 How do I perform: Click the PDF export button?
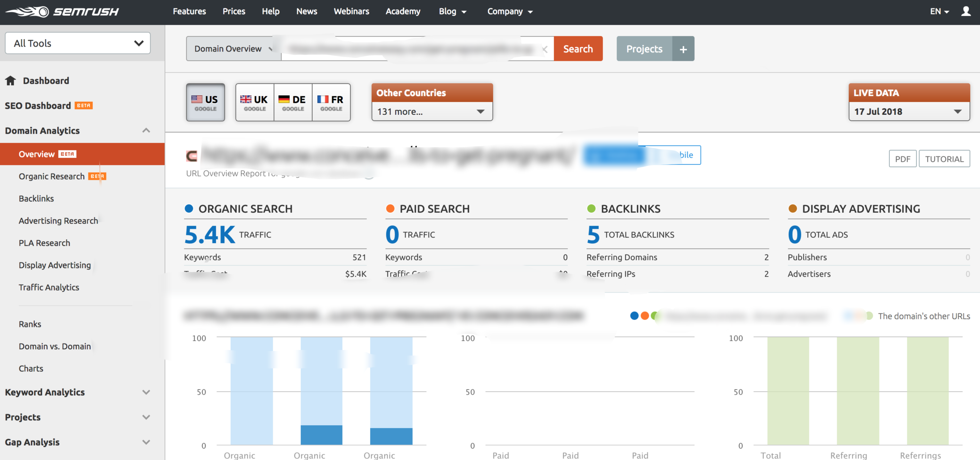(x=902, y=159)
